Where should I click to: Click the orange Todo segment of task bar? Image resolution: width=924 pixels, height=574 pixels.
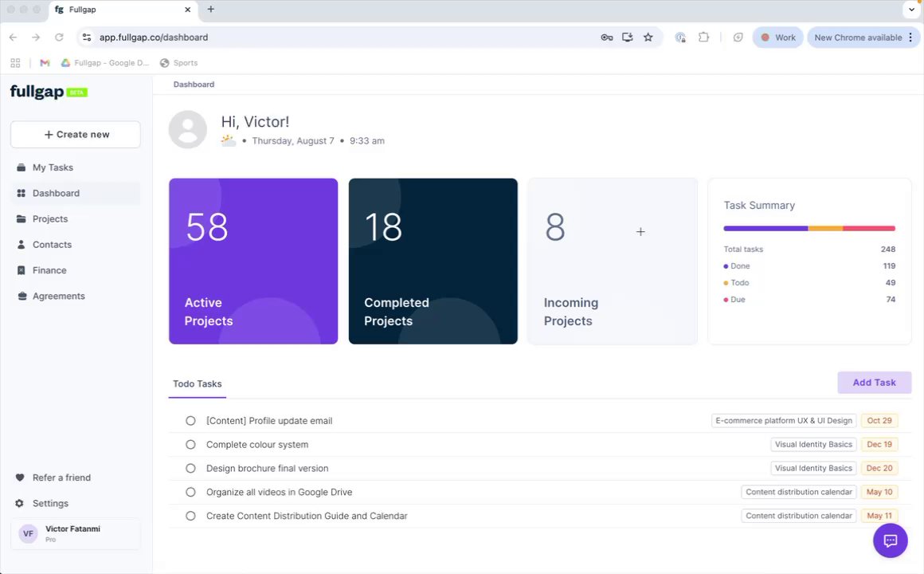coord(825,228)
